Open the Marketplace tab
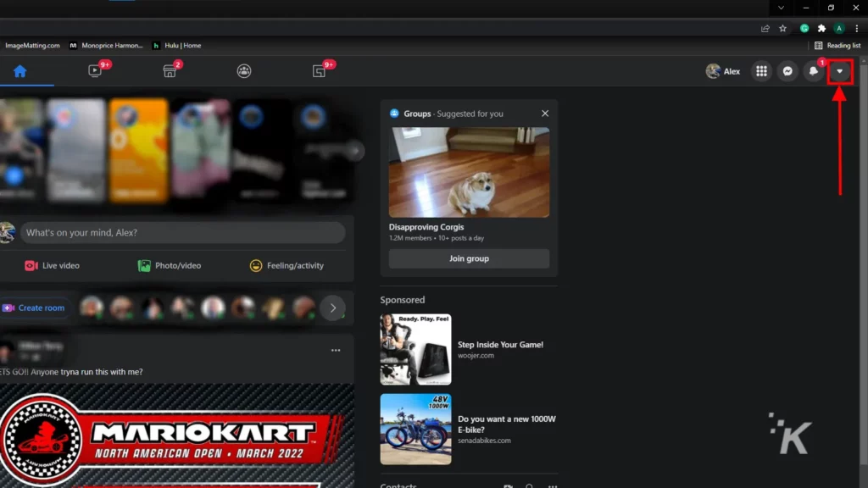The height and width of the screenshot is (488, 868). (170, 71)
